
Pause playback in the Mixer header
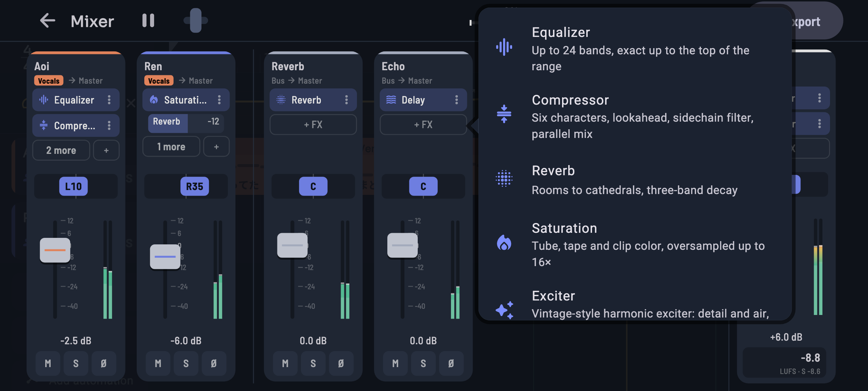pyautogui.click(x=148, y=21)
